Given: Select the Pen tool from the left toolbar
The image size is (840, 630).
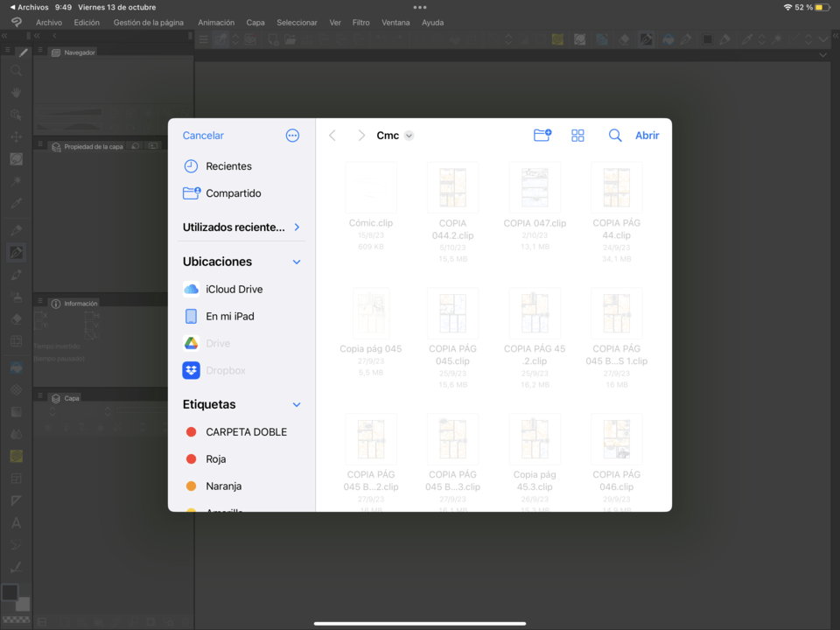Looking at the screenshot, I should (17, 252).
